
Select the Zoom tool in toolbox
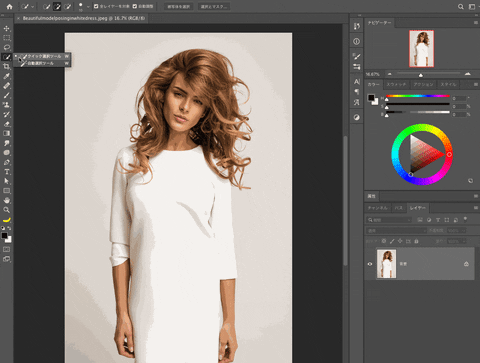[7, 210]
